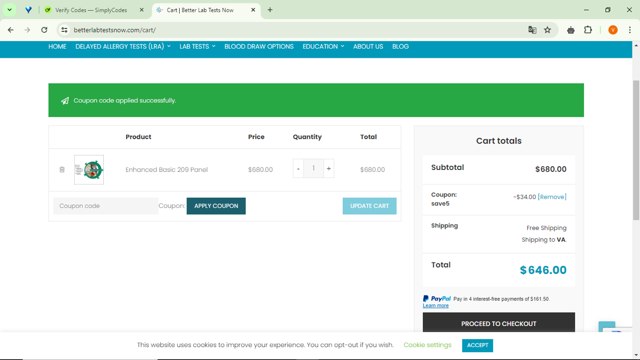Click the Coupon code input field

point(106,206)
